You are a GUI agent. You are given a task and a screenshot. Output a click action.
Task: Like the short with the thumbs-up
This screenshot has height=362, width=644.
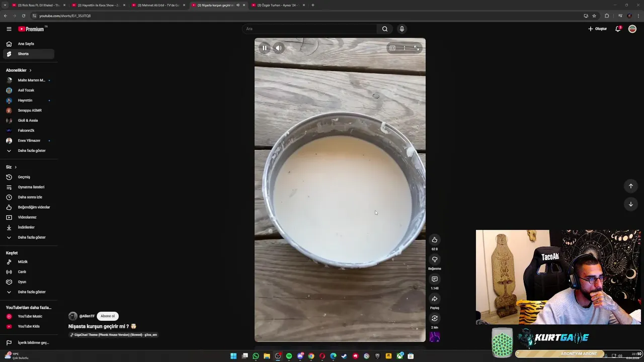pyautogui.click(x=435, y=240)
